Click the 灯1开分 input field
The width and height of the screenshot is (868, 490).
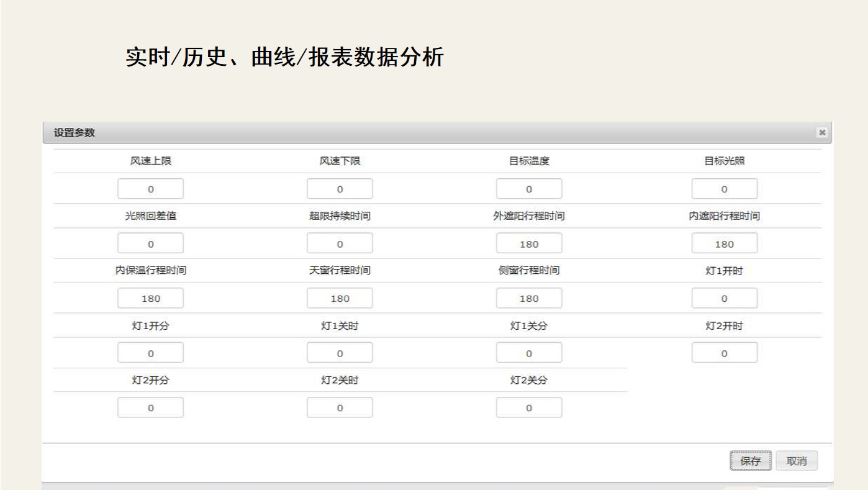151,353
